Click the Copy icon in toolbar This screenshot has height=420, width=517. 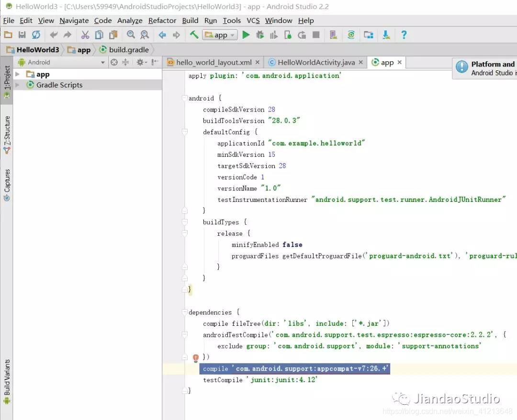coord(99,34)
